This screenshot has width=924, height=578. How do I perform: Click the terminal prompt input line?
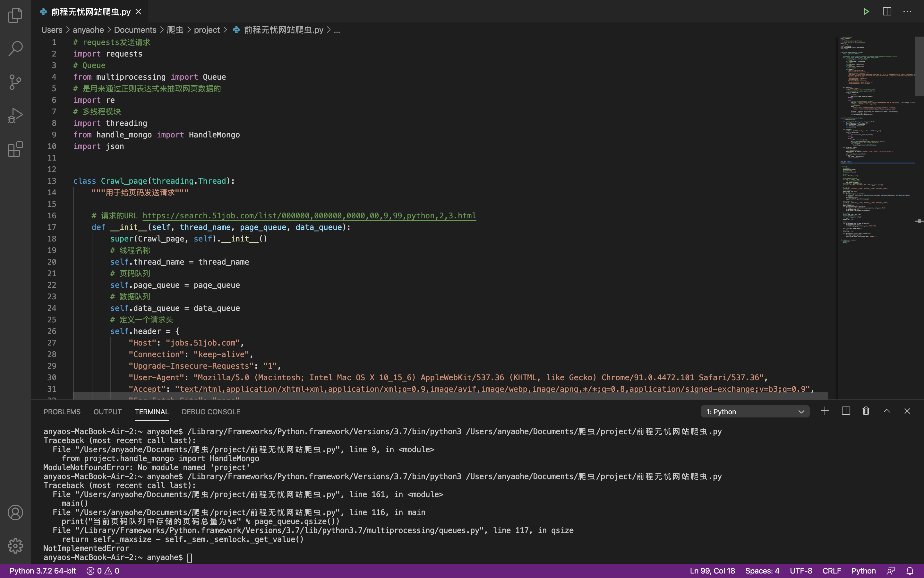click(x=118, y=557)
